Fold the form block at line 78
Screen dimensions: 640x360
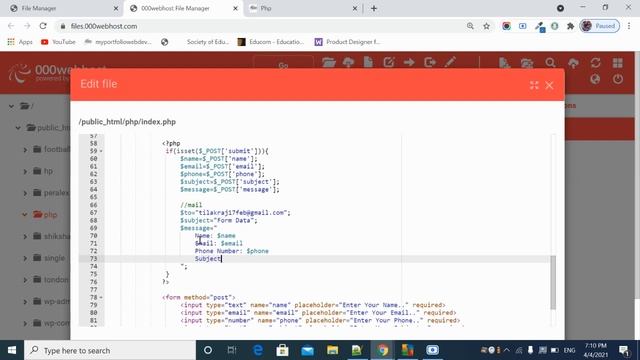[101, 298]
